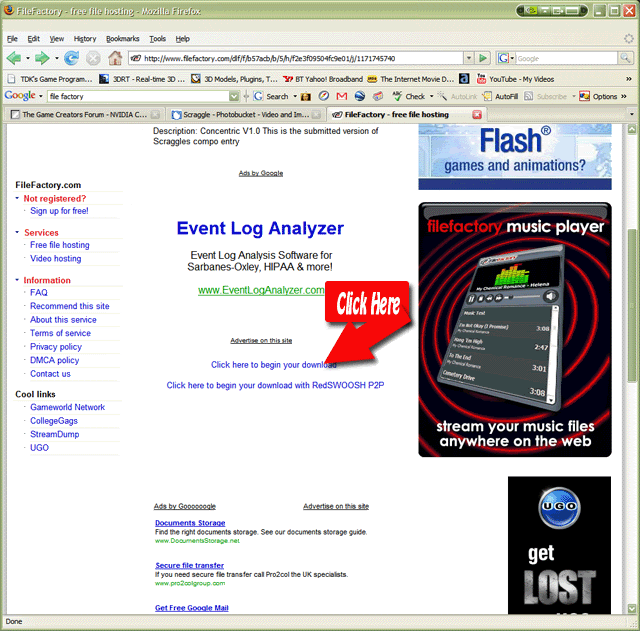Open the all-tabs list dropdown
This screenshot has height=631, width=640.
pyautogui.click(x=631, y=114)
